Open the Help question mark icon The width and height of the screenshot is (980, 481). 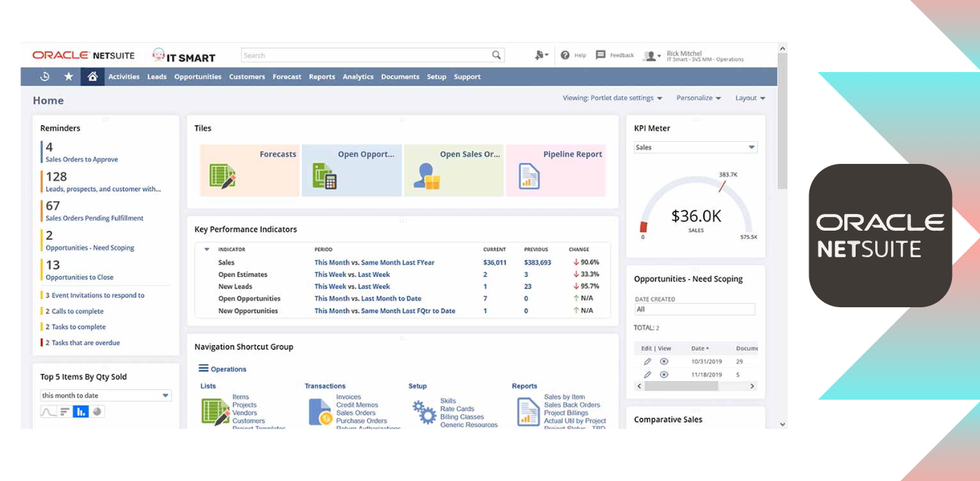565,55
